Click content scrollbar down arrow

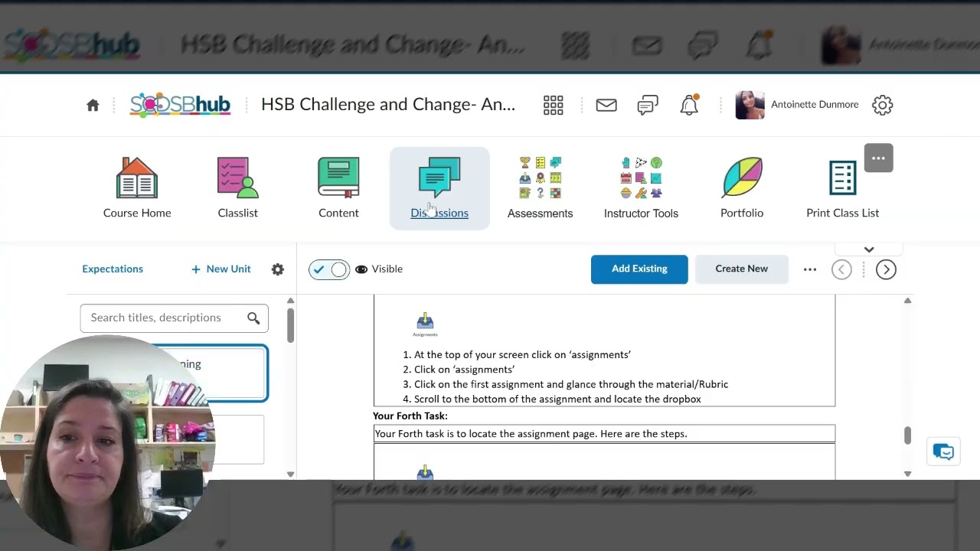907,474
